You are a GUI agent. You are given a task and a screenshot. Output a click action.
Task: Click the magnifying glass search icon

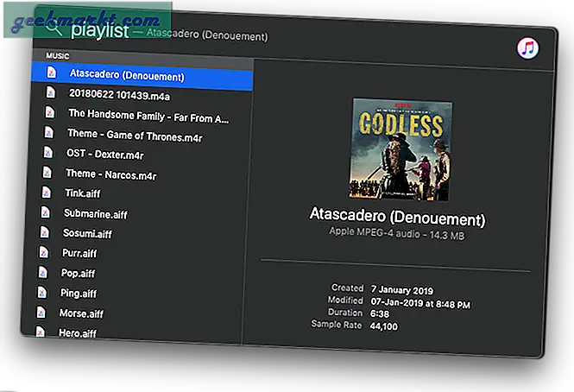click(x=54, y=28)
